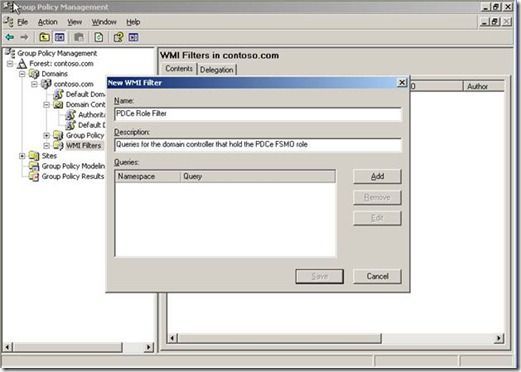This screenshot has height=372, width=521.
Task: Collapse the contoso.com domain node
Action: (x=34, y=84)
